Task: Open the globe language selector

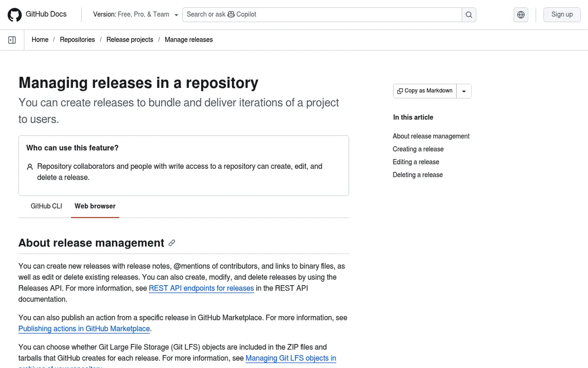Action: point(521,15)
